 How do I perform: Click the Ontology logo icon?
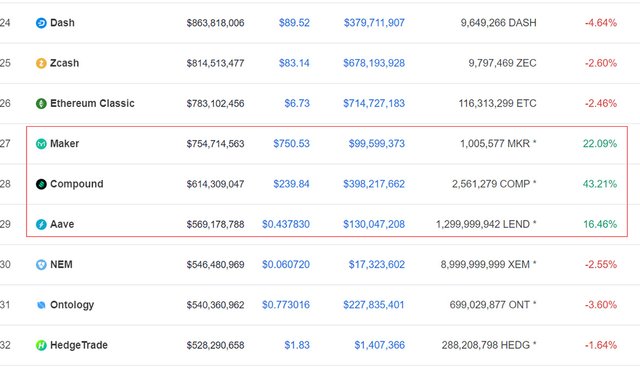coord(41,305)
